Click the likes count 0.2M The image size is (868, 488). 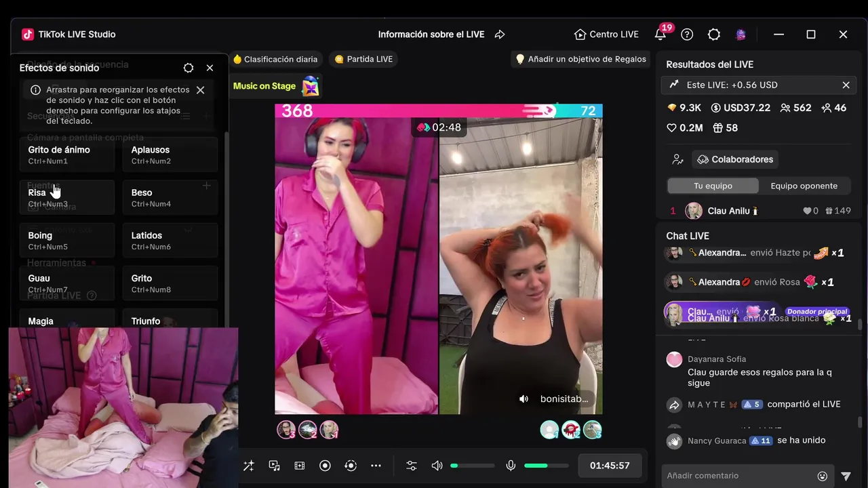[x=684, y=128]
